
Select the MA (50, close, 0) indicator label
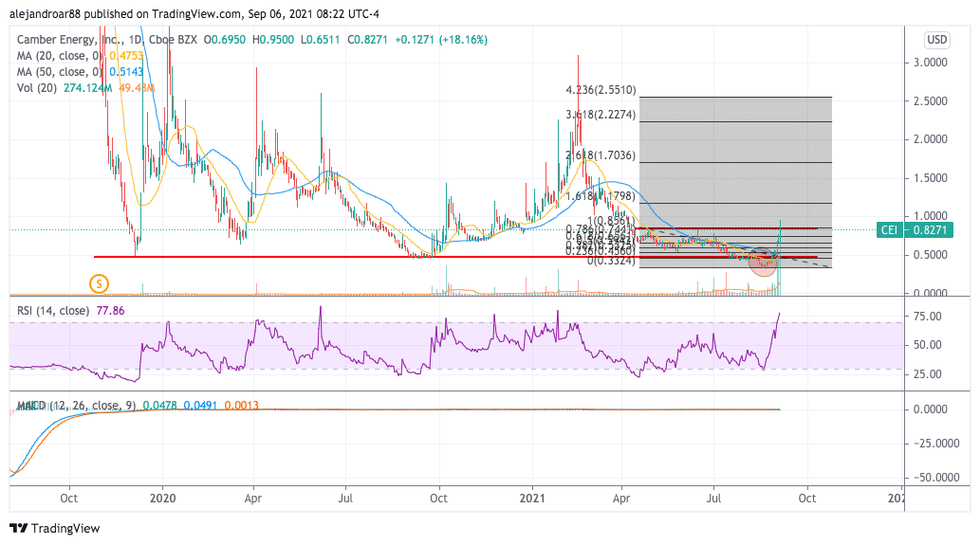click(62, 72)
